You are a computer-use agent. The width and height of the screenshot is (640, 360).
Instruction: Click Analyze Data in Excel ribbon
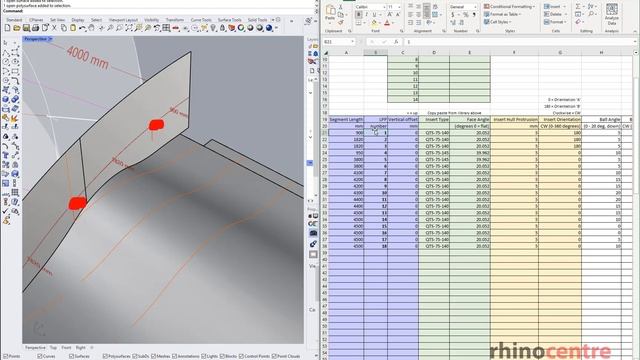[x=611, y=14]
